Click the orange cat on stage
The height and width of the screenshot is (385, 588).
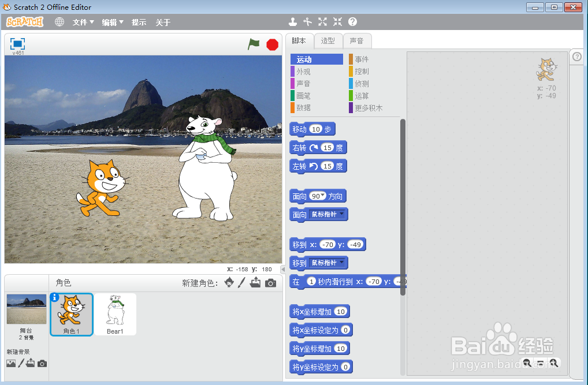pos(102,188)
